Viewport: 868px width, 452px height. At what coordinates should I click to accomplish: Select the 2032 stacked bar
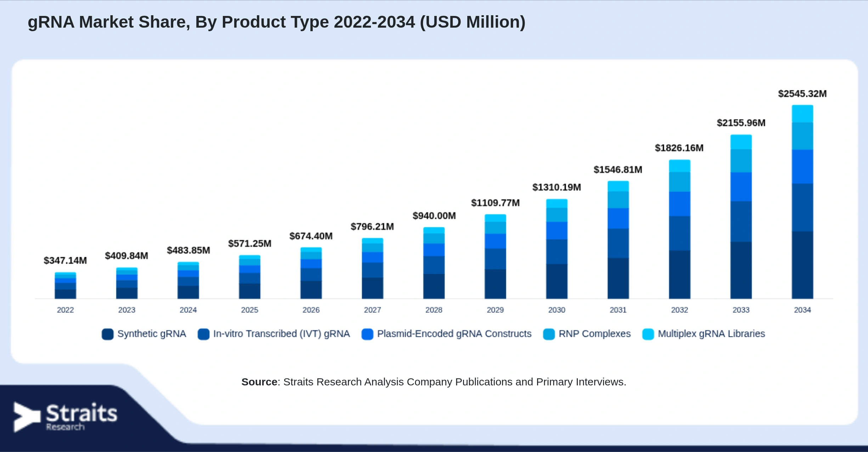(680, 229)
